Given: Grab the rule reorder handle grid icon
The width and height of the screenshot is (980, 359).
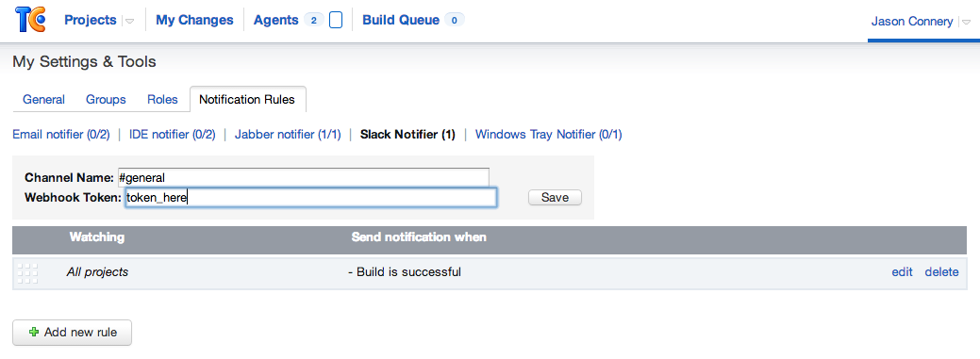Looking at the screenshot, I should tap(27, 273).
